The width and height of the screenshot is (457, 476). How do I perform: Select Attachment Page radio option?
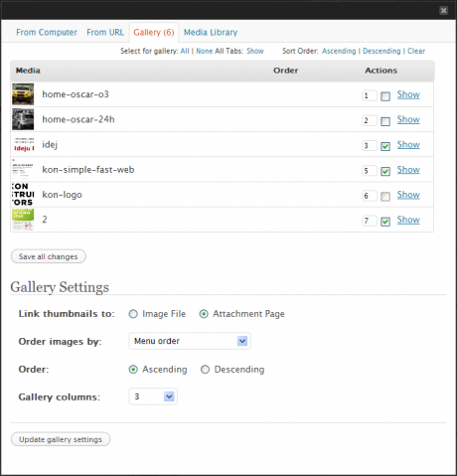point(204,314)
